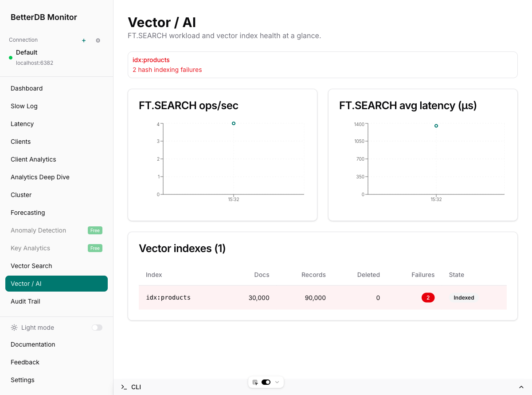532x395 pixels.
Task: Click the CLI terminal prompt icon
Action: [124, 387]
